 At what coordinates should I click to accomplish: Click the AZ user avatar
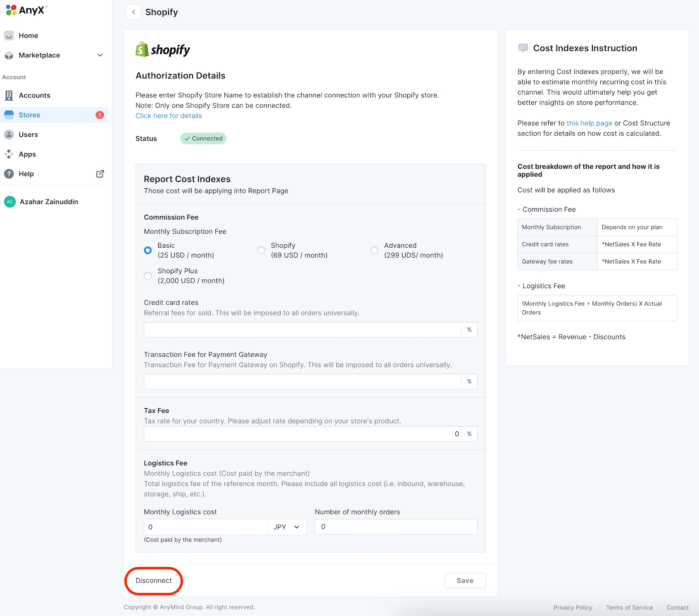coord(10,202)
